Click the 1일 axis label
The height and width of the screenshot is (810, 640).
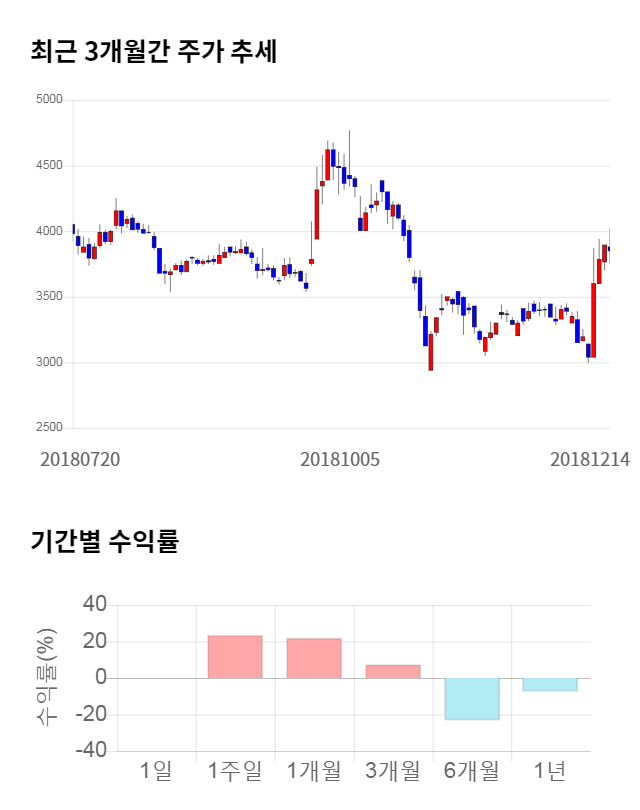click(156, 771)
